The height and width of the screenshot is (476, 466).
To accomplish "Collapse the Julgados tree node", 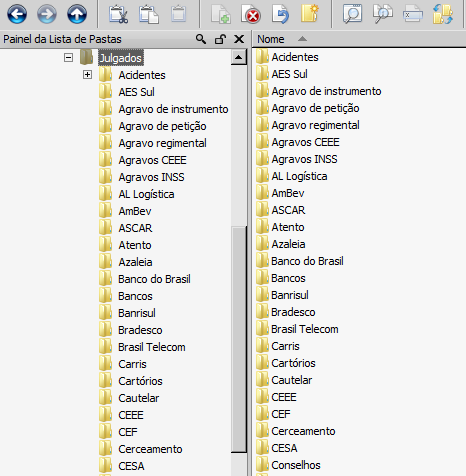I will click(x=68, y=58).
